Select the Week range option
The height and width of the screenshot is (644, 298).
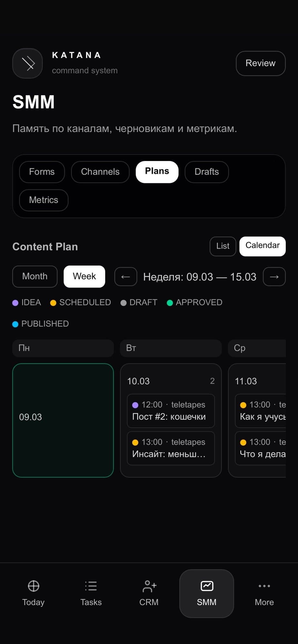[84, 276]
